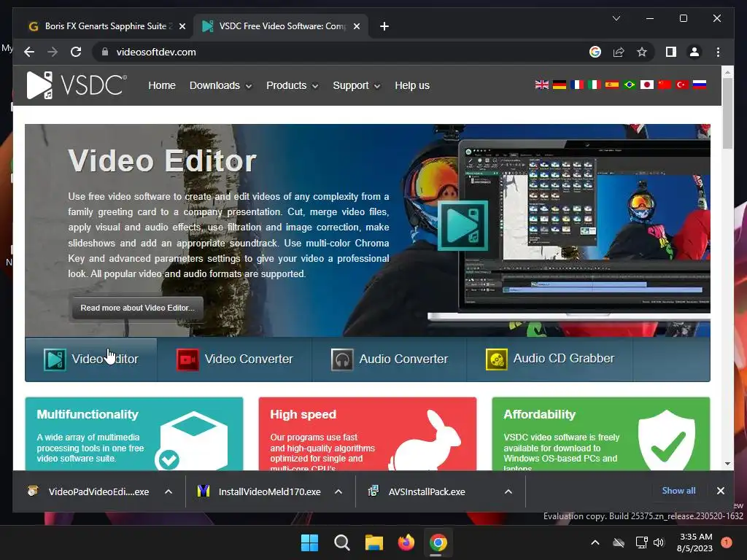Reload the current page

point(76,52)
